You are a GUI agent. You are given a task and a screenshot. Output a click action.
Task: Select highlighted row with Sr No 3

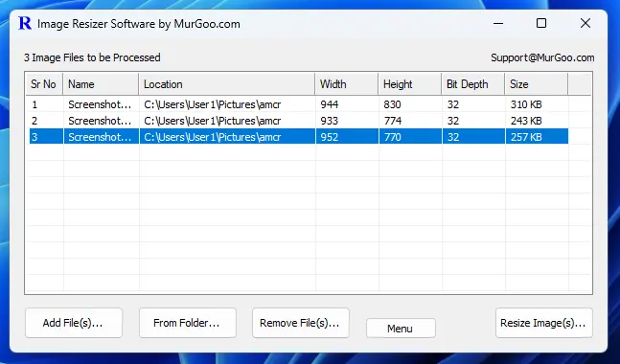tap(299, 137)
